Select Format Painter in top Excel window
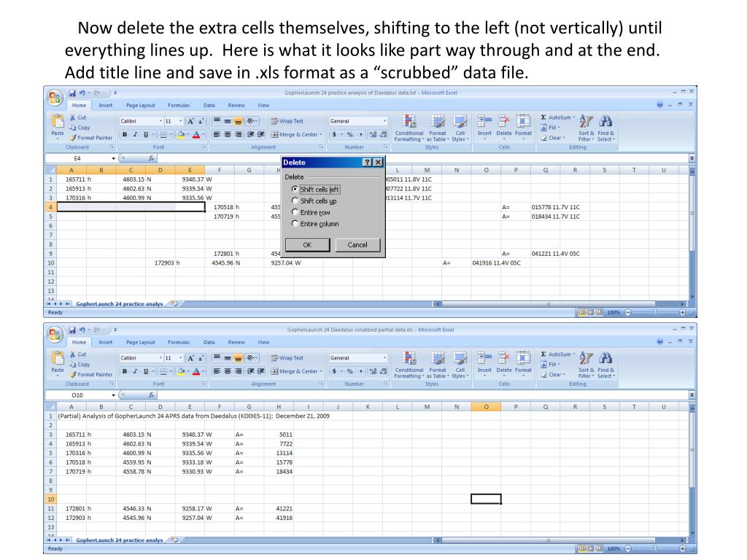Viewport: 747px width, 560px height. (91, 138)
